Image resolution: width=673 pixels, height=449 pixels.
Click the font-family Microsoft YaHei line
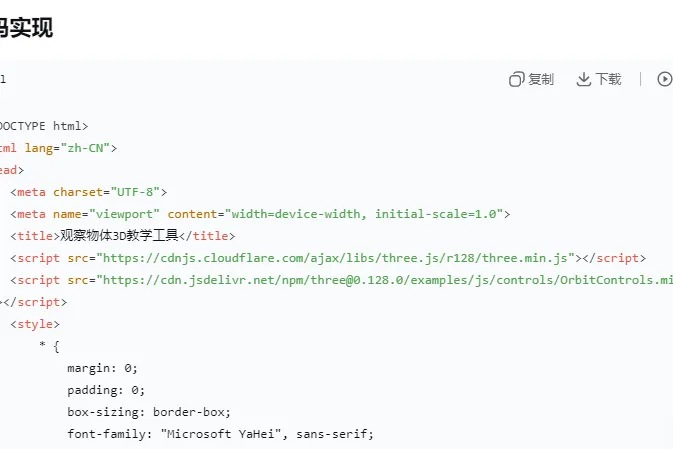tap(220, 434)
